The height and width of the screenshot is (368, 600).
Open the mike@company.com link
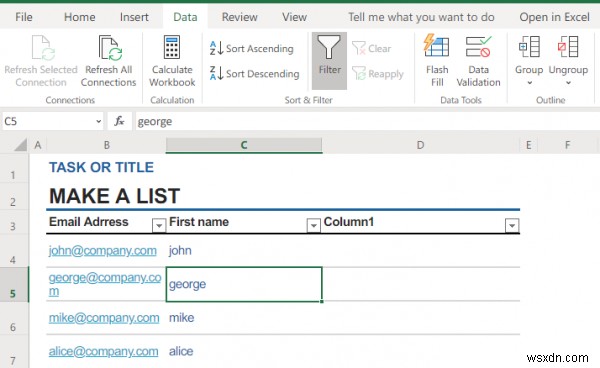(104, 318)
